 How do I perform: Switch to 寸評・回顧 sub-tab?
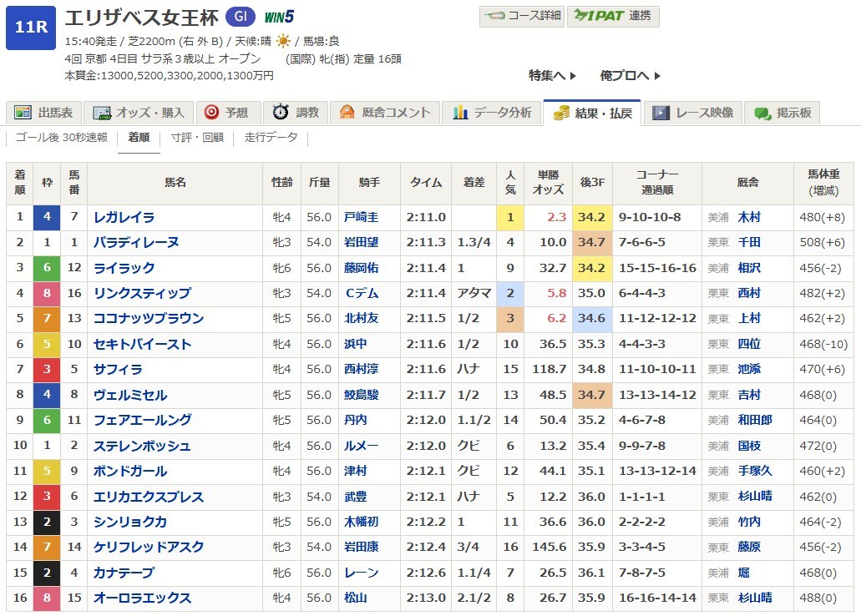(x=197, y=138)
